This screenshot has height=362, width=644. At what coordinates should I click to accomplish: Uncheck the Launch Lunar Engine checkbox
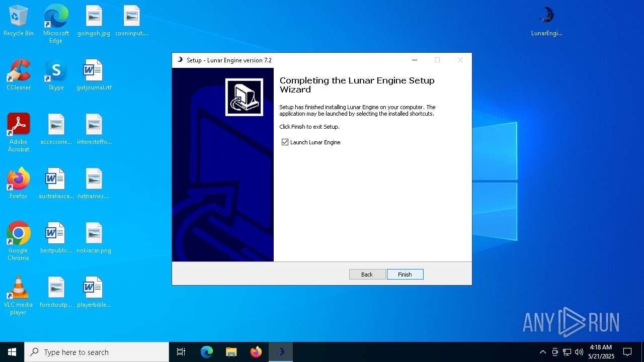(285, 142)
